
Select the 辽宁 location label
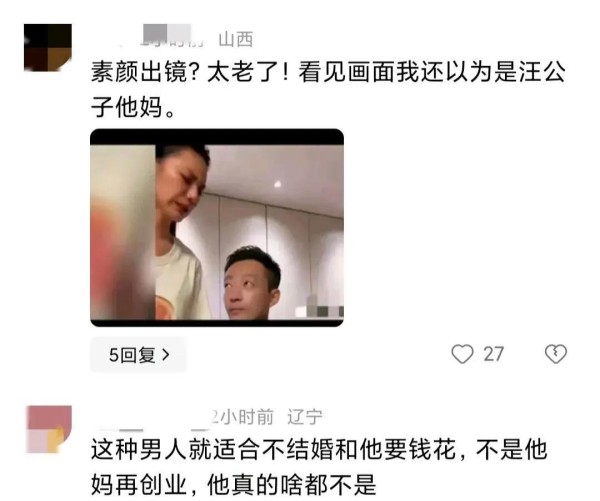tap(305, 417)
